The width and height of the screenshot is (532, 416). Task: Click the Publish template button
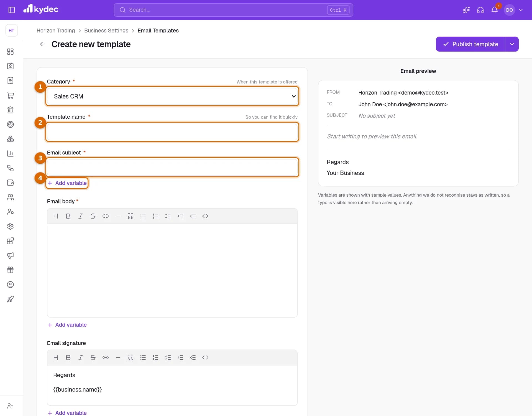pos(470,44)
